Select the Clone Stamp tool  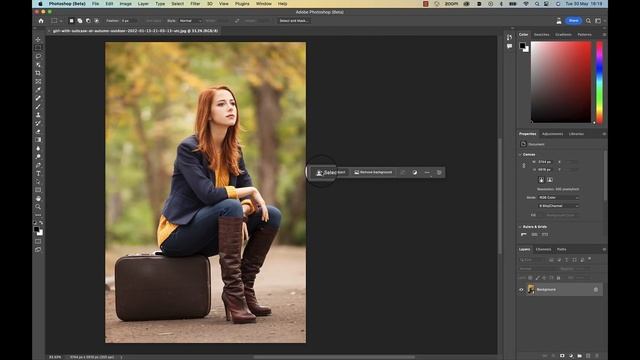pos(38,115)
